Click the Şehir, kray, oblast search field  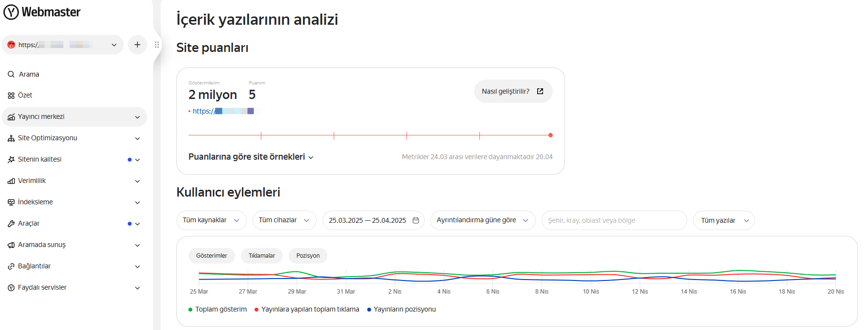point(614,220)
